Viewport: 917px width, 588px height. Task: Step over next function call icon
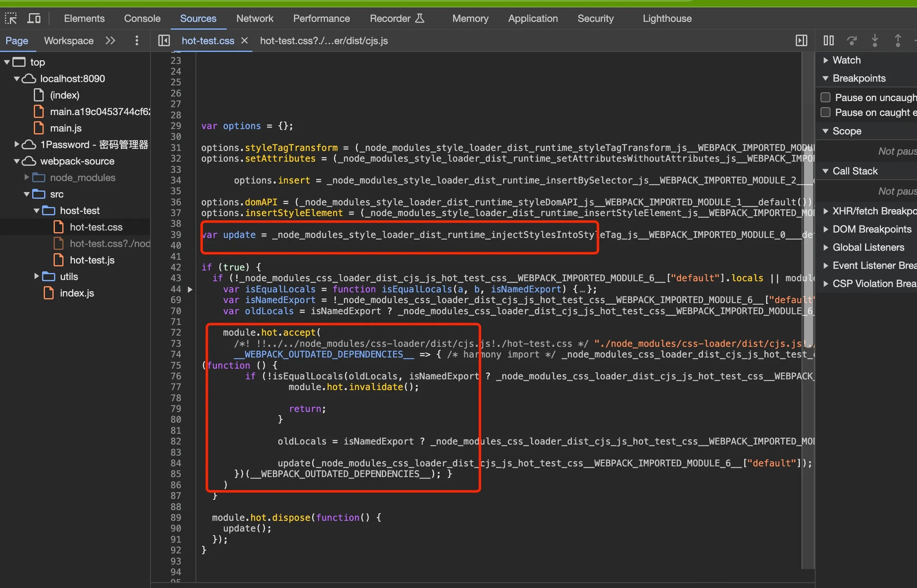point(852,40)
